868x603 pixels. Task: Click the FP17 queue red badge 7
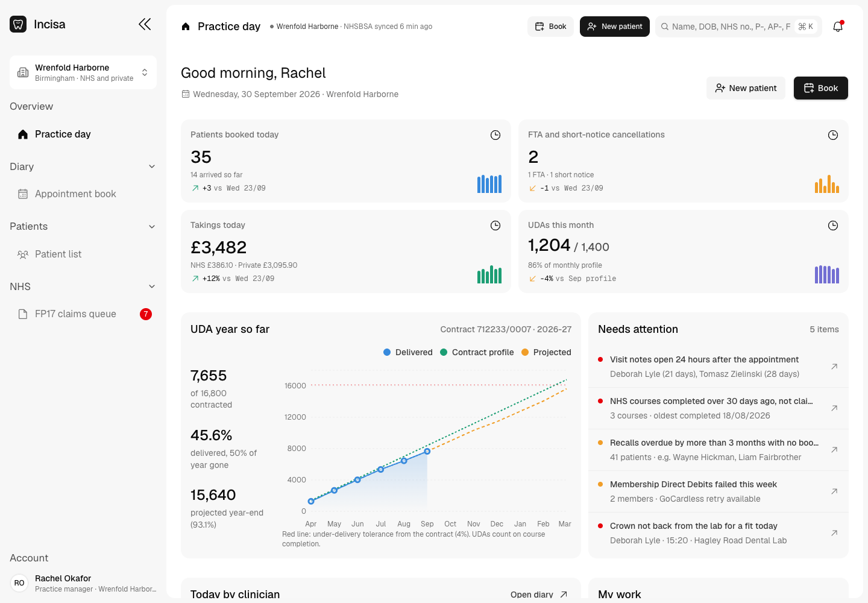[x=146, y=314]
